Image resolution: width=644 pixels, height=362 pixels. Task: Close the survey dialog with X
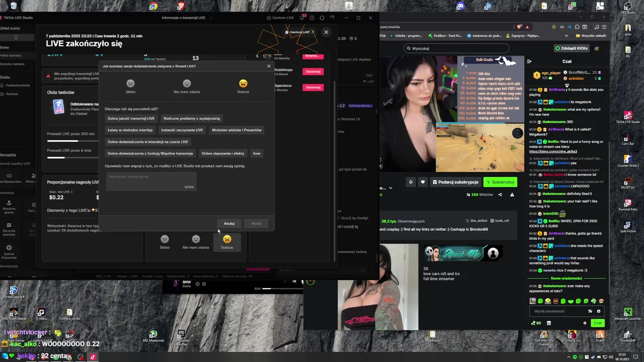tap(269, 66)
